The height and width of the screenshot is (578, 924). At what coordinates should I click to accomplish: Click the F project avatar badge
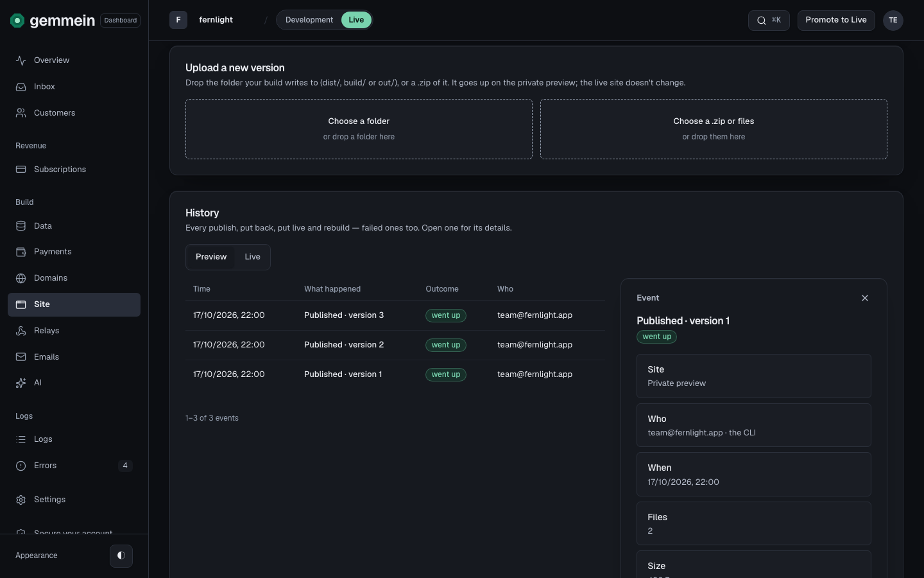178,20
